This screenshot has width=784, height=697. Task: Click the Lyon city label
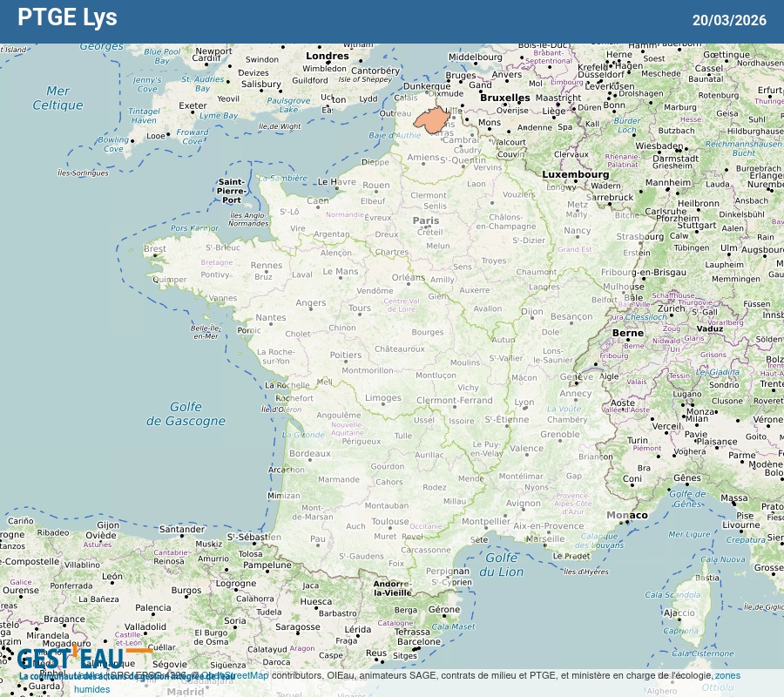(524, 403)
